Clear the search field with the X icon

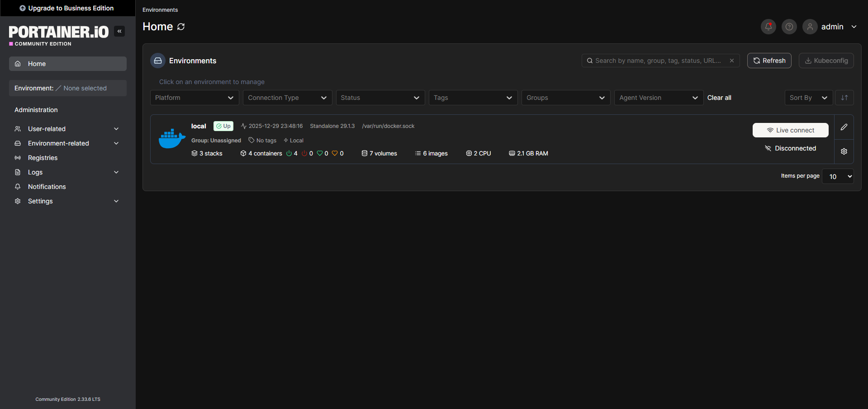[731, 61]
